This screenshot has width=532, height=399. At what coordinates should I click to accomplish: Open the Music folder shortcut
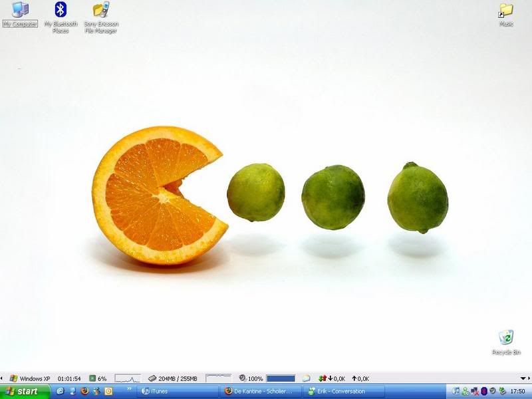(x=506, y=14)
